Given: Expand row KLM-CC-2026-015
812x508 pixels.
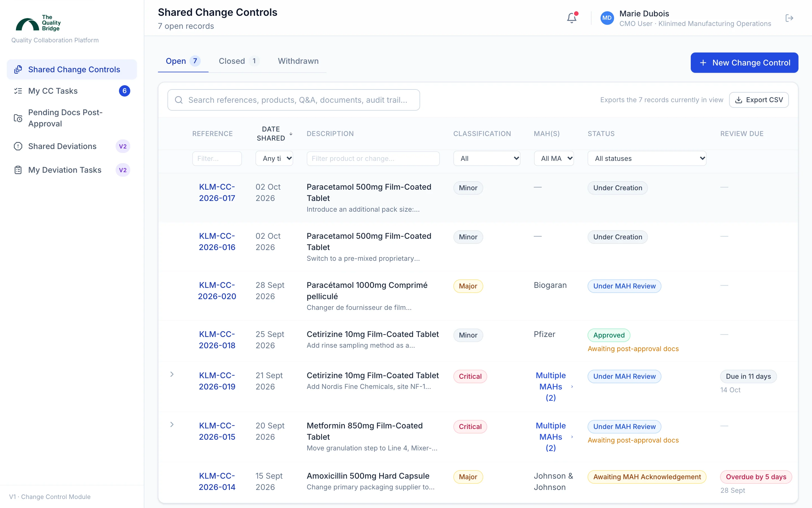Looking at the screenshot, I should 172,425.
